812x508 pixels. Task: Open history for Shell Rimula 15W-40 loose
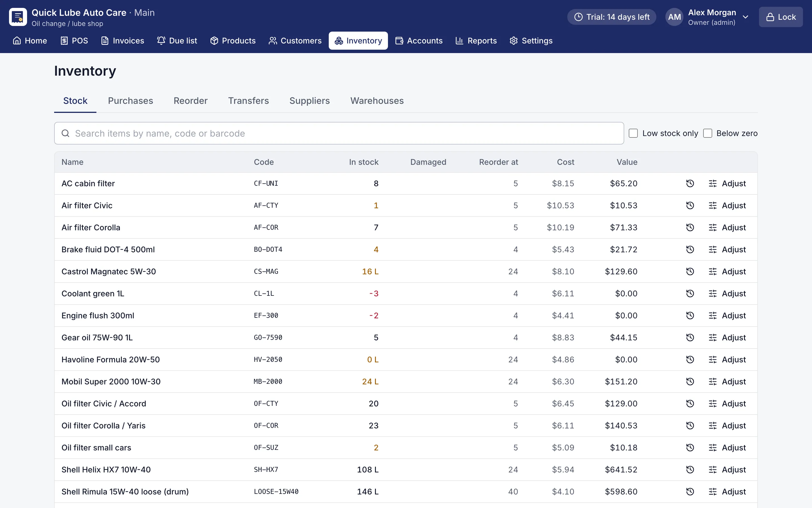click(x=690, y=492)
